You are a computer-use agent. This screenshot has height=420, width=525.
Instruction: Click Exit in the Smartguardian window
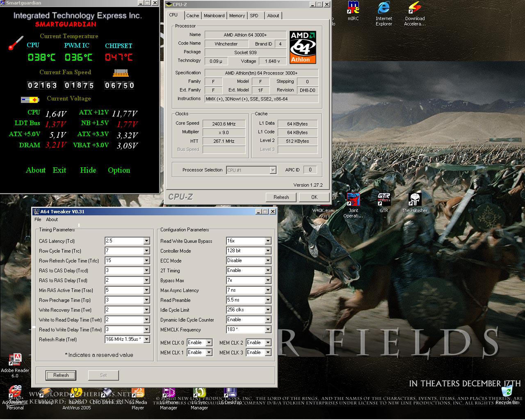coord(59,170)
